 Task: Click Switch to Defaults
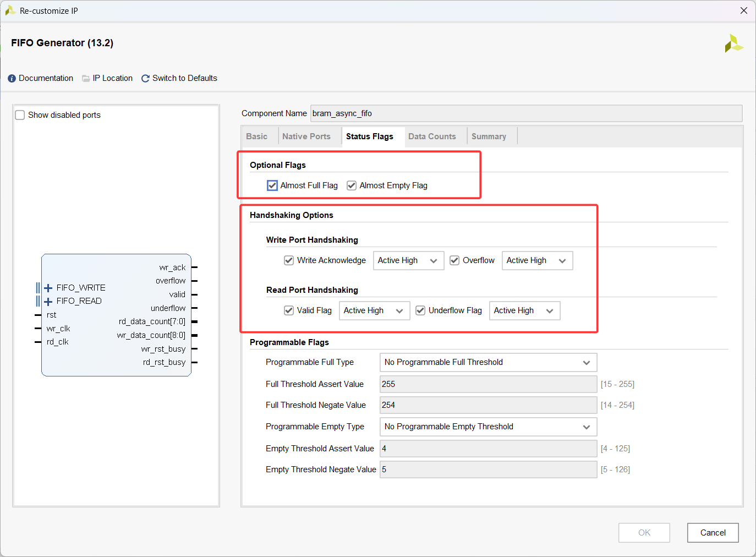click(185, 78)
